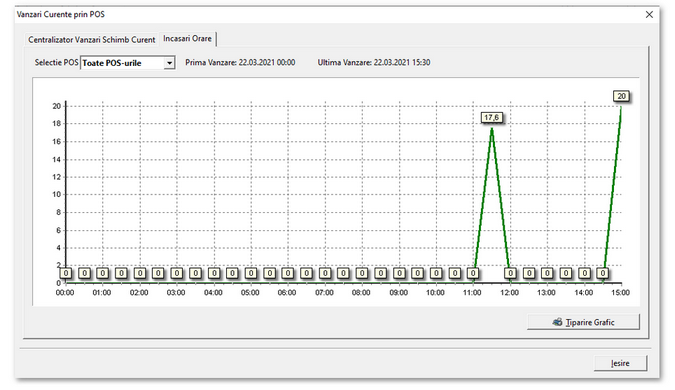Click the Selectie POS label

coord(56,62)
